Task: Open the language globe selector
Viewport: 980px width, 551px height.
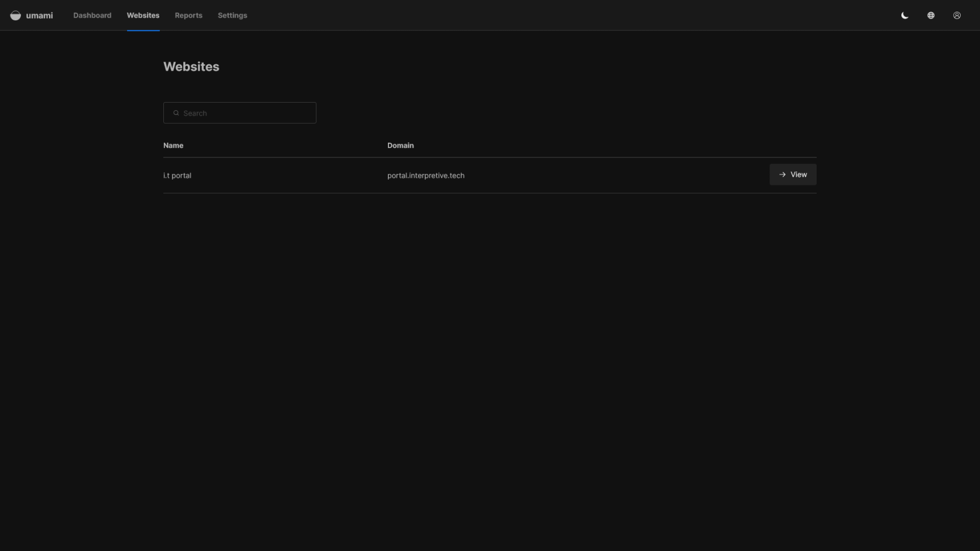Action: [931, 16]
